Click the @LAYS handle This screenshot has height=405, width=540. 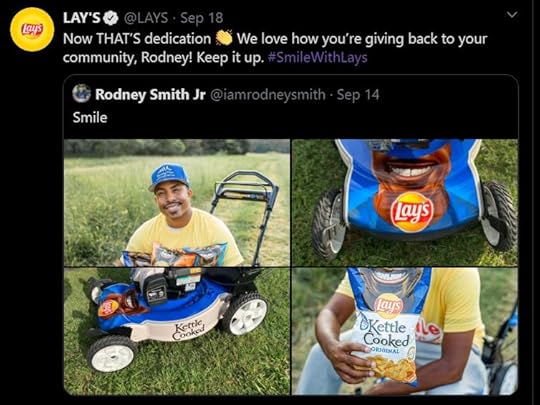click(146, 18)
